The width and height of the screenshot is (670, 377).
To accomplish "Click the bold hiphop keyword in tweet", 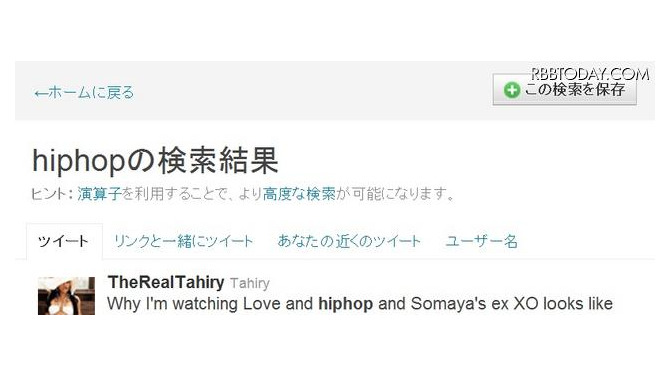I will pyautogui.click(x=345, y=304).
